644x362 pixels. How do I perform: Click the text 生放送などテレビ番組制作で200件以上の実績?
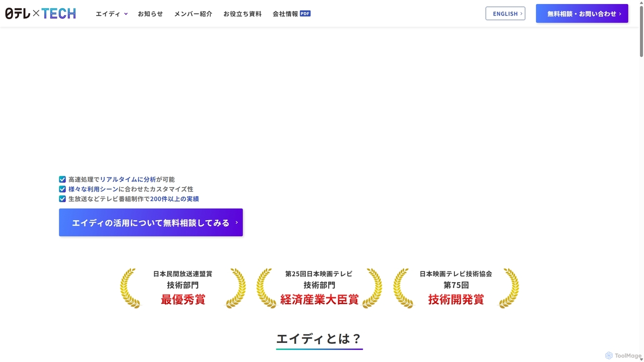[133, 199]
